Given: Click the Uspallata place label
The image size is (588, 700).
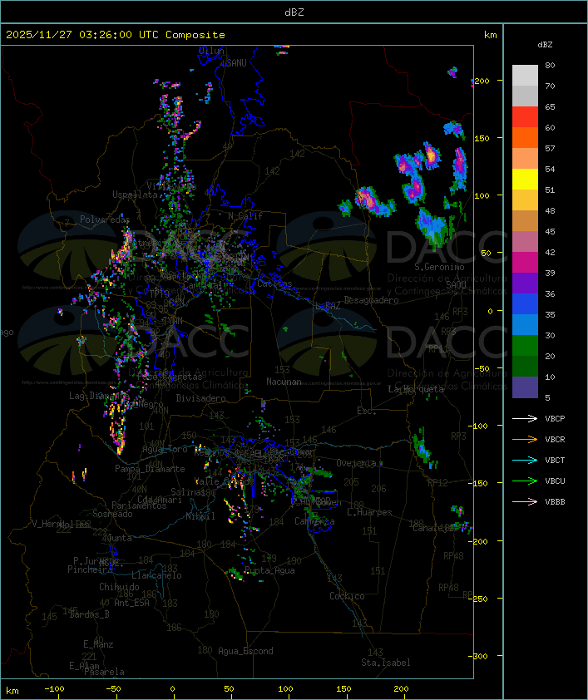Looking at the screenshot, I should pos(135,195).
